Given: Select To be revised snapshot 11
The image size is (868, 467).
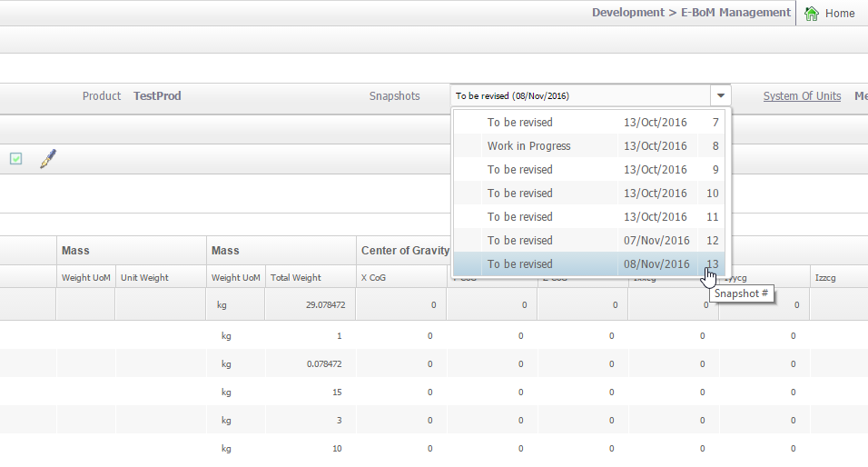Looking at the screenshot, I should 590,217.
